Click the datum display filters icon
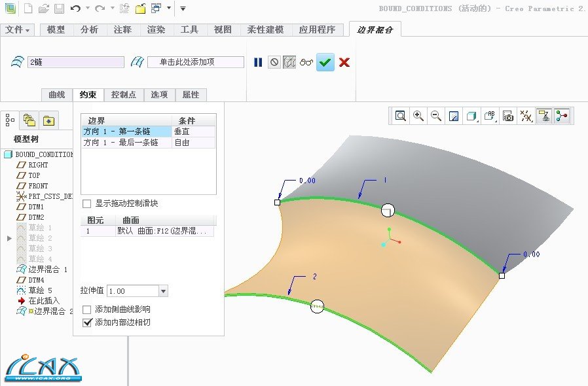Screen dimensions: 588x386 click(526, 116)
